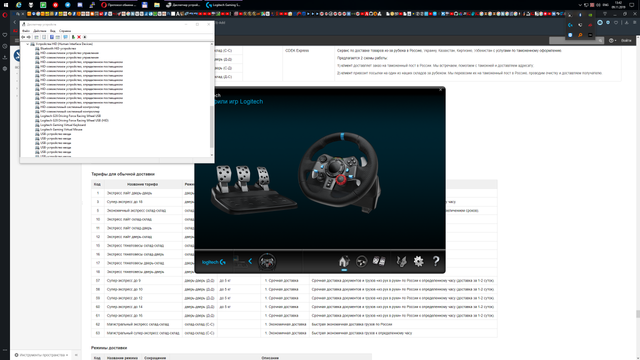Click the three dots at sidebar bottom
Screen dimensions: 640x360
coord(5,350)
